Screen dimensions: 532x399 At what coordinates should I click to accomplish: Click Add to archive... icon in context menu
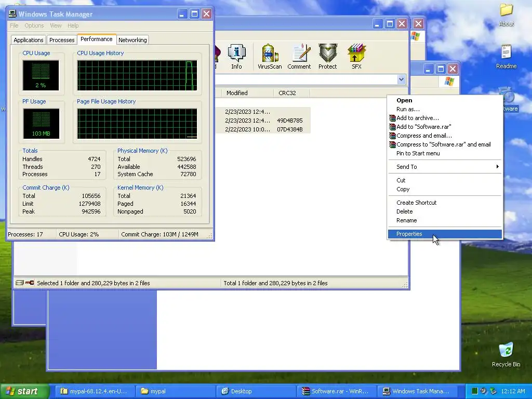[392, 118]
